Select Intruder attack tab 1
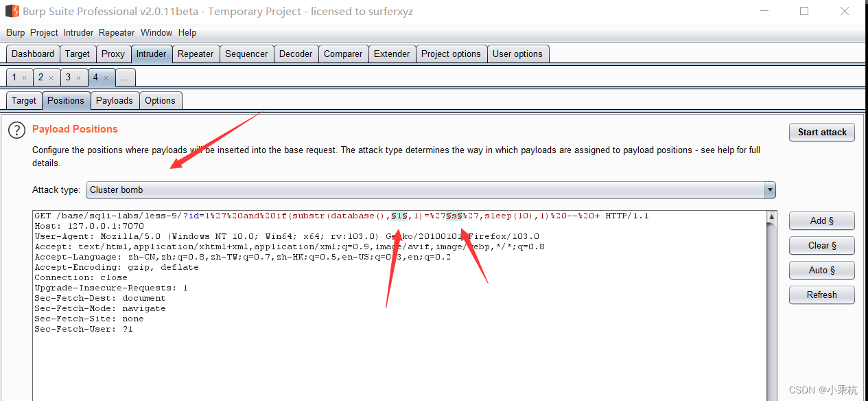The image size is (868, 401). tap(14, 78)
